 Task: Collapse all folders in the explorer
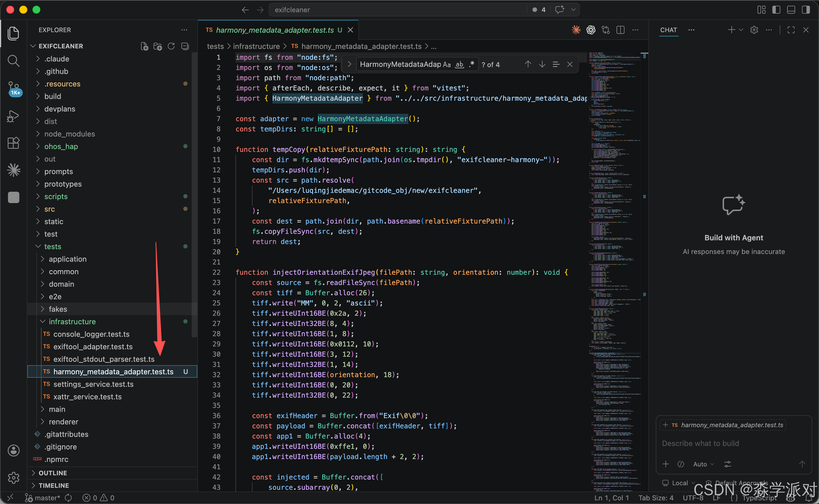185,46
